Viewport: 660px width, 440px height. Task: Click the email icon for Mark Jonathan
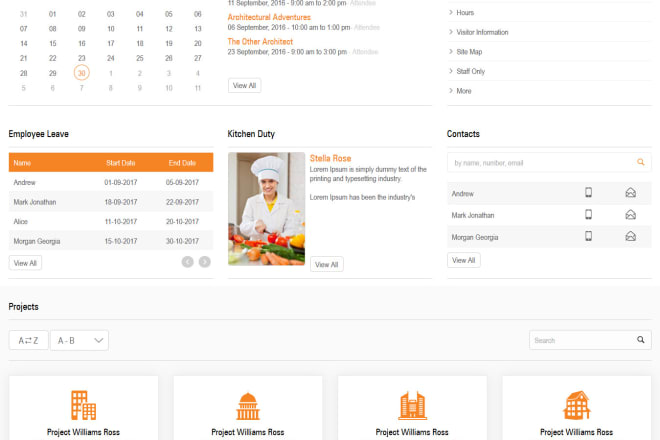[x=630, y=215]
